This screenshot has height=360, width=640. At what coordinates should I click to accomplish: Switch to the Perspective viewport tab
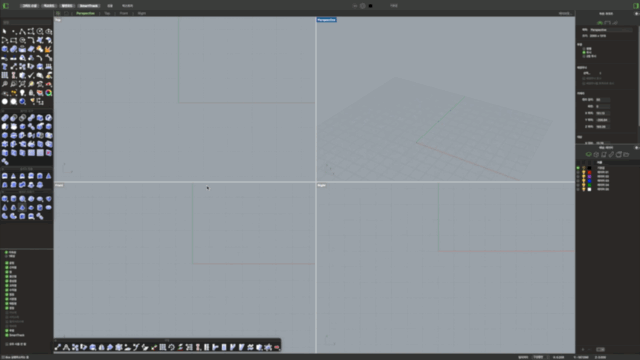coord(85,13)
